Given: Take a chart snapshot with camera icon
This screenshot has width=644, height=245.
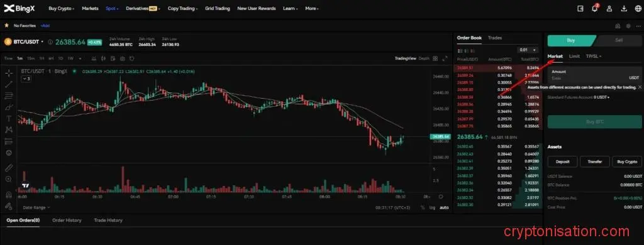Looking at the screenshot, I should pos(123,58).
